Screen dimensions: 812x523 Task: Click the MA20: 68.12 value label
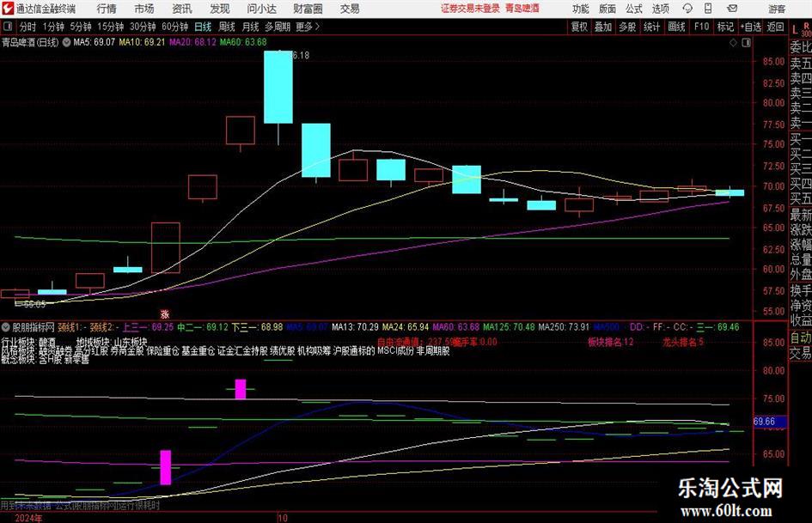[192, 42]
